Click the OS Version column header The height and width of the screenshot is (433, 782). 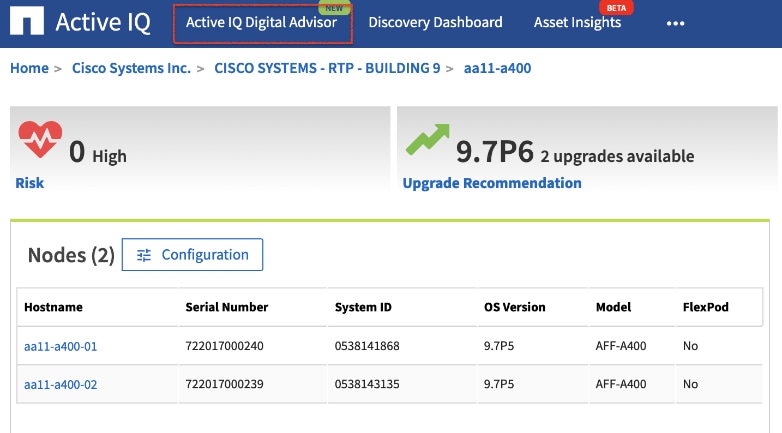pos(514,307)
